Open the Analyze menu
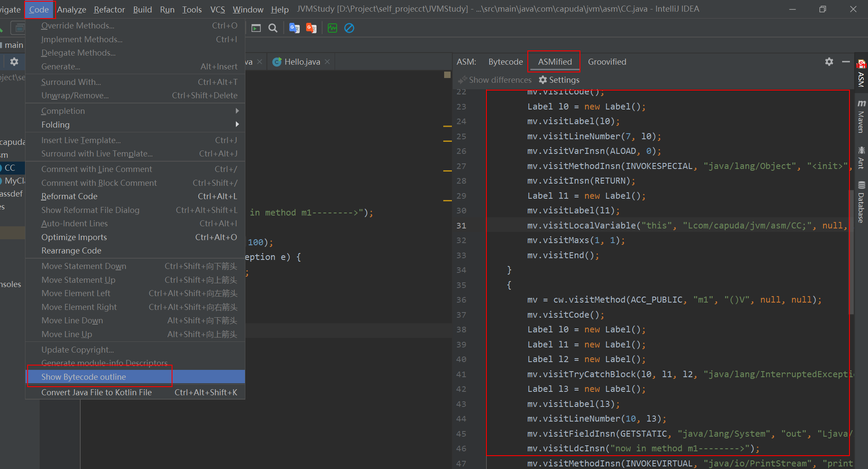Viewport: 868px width, 469px height. click(x=72, y=9)
